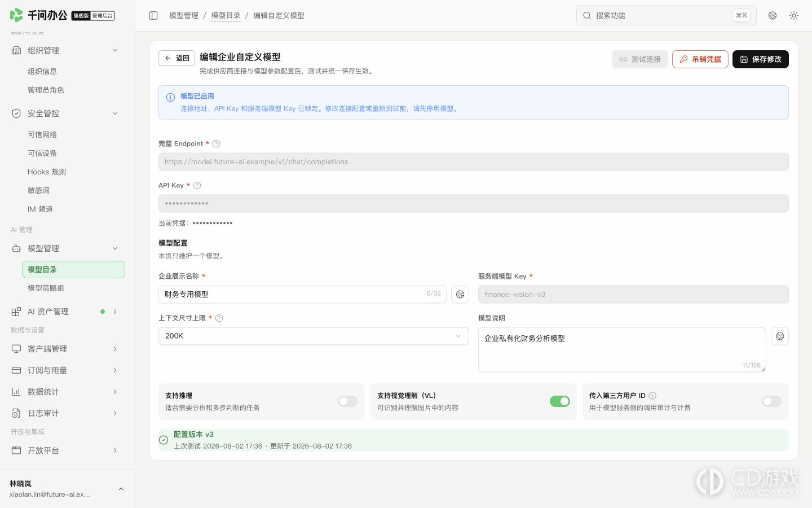Click AI generate icon beside 企业展示名称 field
Screen dimensions: 812x508
(x=460, y=294)
